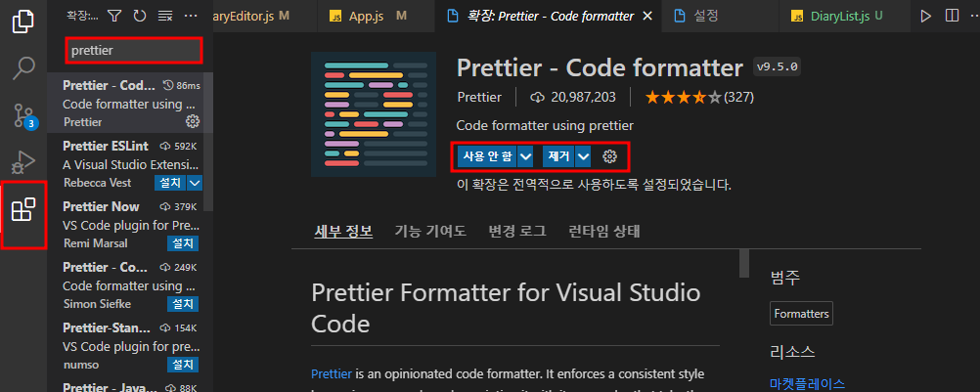Click the star rating (327)

point(699,98)
